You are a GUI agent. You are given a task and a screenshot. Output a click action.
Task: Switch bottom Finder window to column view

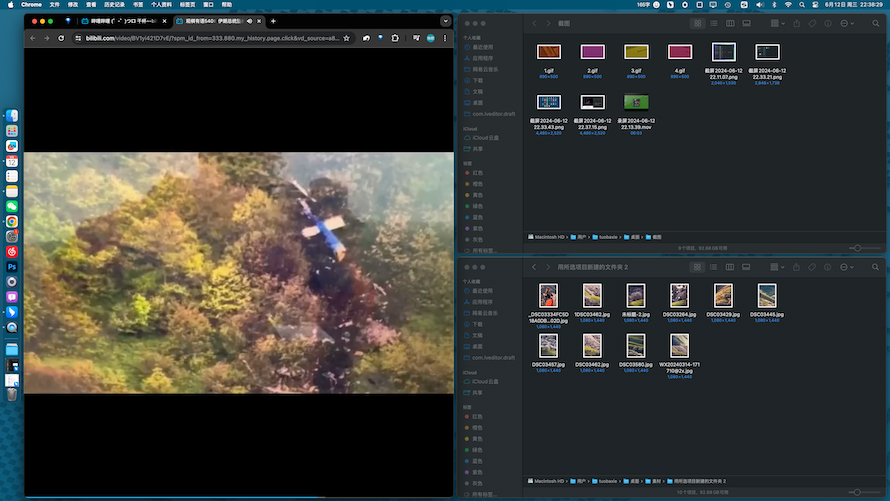click(730, 267)
